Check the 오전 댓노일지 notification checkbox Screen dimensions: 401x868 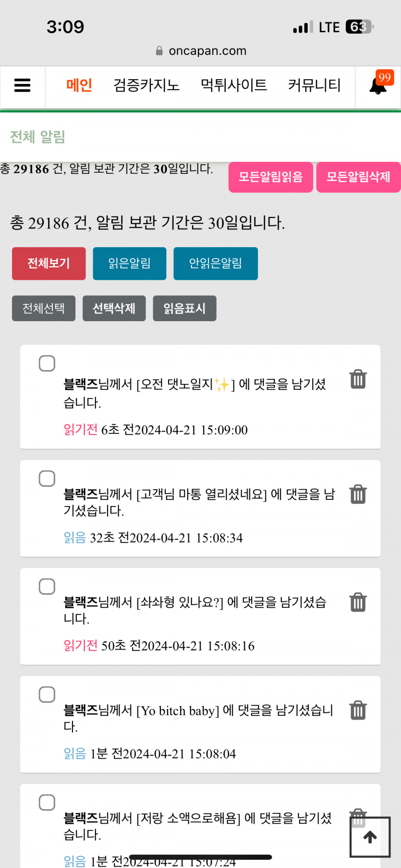[x=47, y=363]
